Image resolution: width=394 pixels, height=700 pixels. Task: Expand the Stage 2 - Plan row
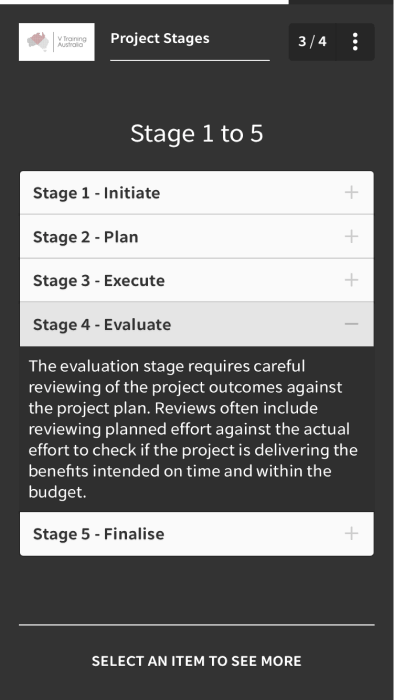pos(197,237)
